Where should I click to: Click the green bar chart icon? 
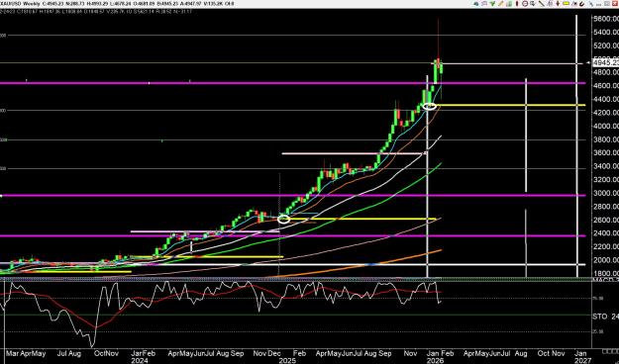pos(509,4)
